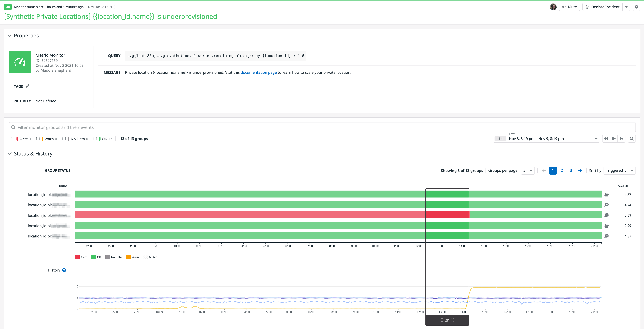Go to page 2 of groups
Image resolution: width=644 pixels, height=329 pixels.
(562, 170)
